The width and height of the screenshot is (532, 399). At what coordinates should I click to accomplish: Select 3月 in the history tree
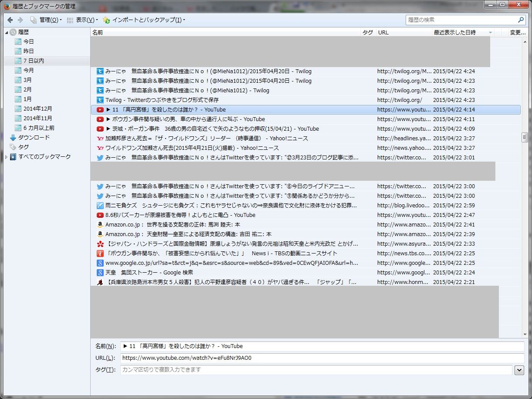(27, 80)
